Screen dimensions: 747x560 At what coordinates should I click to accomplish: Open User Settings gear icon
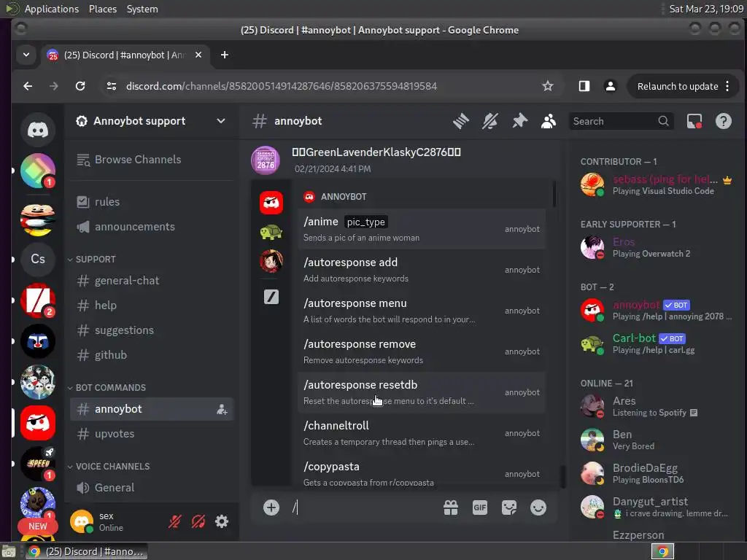click(222, 522)
